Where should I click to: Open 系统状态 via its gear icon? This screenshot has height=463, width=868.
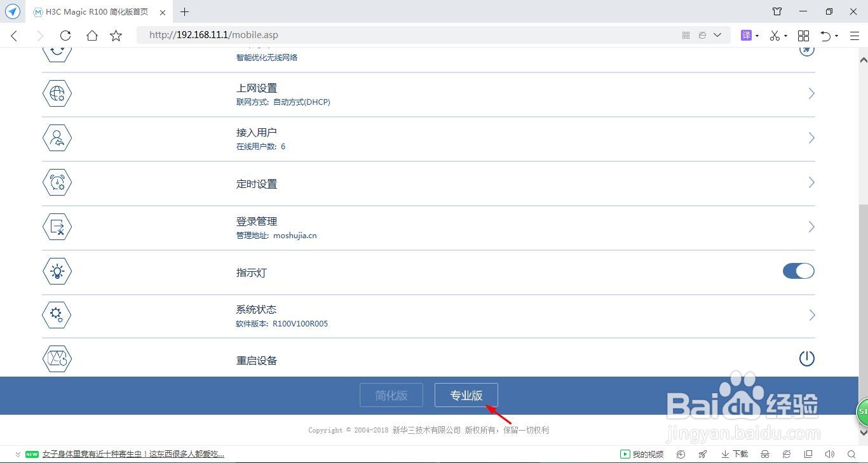point(57,315)
